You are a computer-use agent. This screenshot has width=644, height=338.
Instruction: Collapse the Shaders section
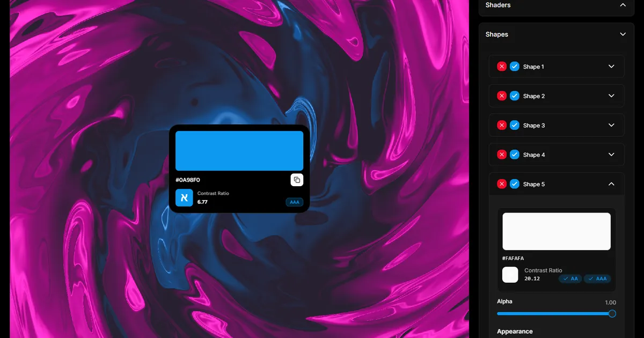pos(623,5)
